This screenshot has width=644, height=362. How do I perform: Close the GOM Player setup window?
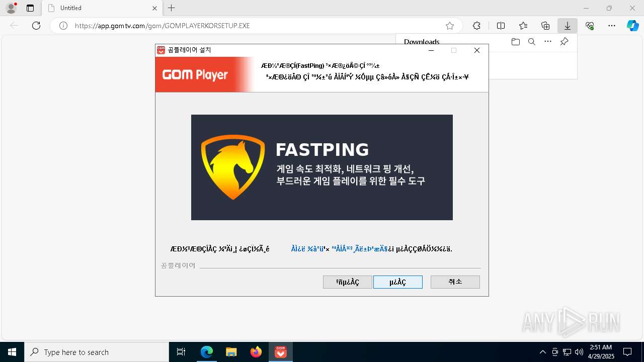[x=477, y=50]
